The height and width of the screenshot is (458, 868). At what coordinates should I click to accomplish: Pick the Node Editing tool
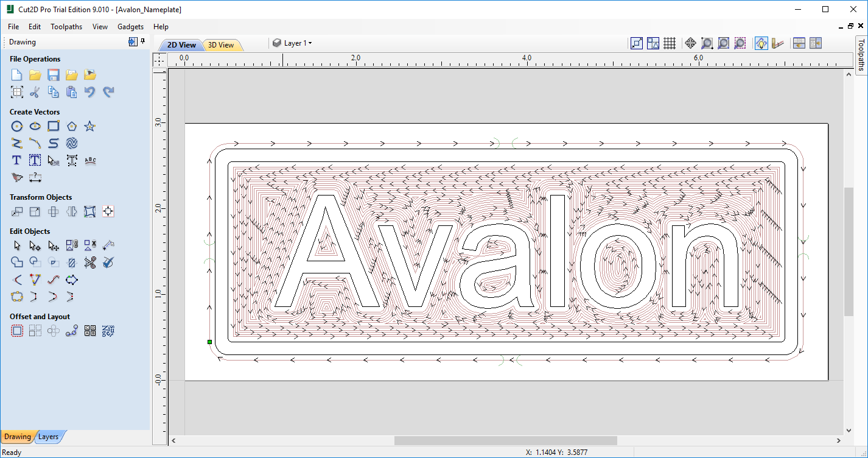coord(35,245)
